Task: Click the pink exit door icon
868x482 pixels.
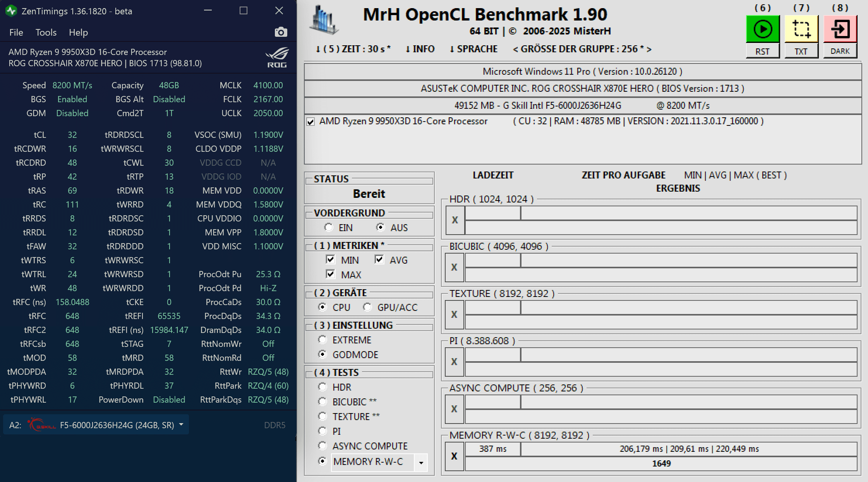Action: point(840,29)
